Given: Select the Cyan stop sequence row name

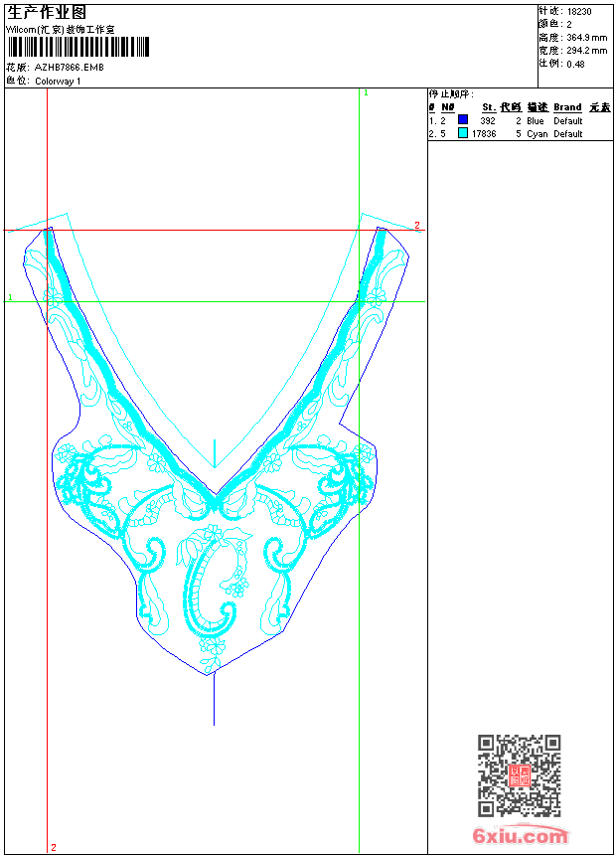Looking at the screenshot, I should (537, 133).
